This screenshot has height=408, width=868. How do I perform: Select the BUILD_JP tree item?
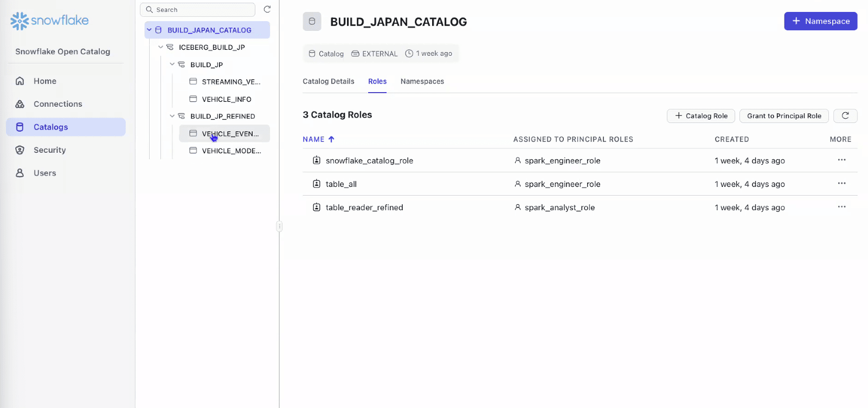[x=207, y=64]
